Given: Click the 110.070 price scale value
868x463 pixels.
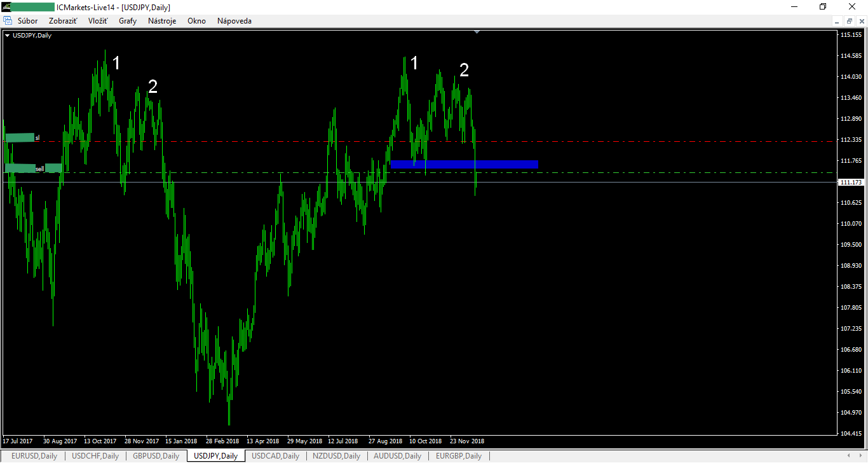Looking at the screenshot, I should (x=851, y=224).
